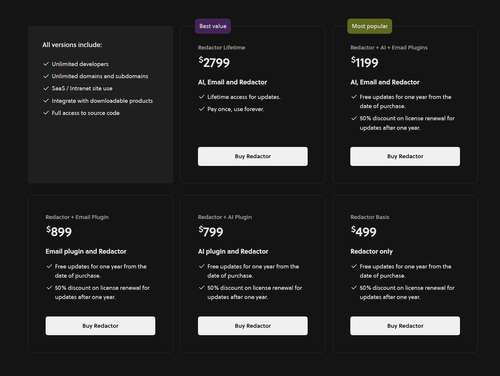The image size is (500, 376).
Task: Click the SaaS / Intranet site use text
Action: coord(82,88)
